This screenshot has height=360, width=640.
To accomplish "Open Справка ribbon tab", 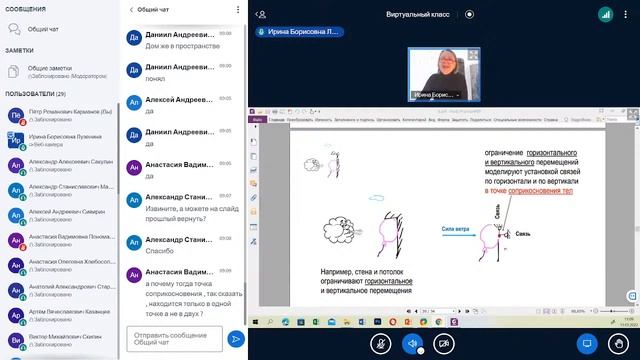I will pyautogui.click(x=551, y=120).
